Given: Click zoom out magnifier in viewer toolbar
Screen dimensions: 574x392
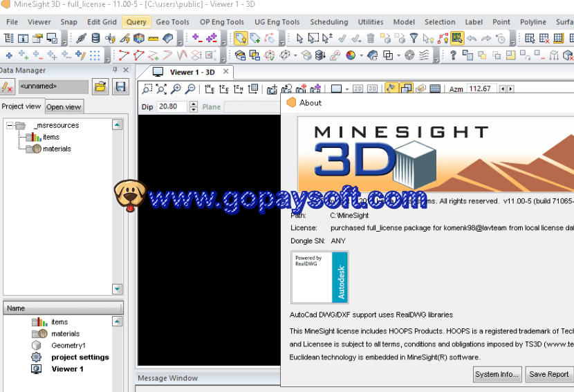Looking at the screenshot, I should point(190,89).
